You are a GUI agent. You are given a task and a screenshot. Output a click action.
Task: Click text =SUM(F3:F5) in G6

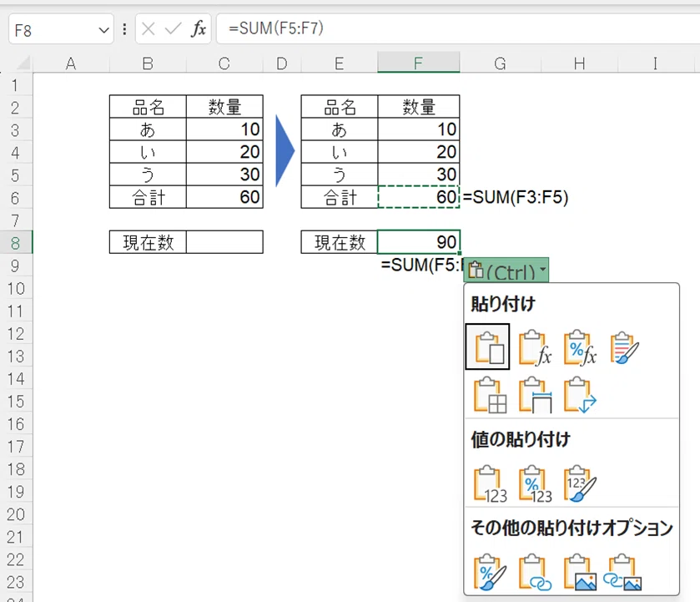pos(516,197)
